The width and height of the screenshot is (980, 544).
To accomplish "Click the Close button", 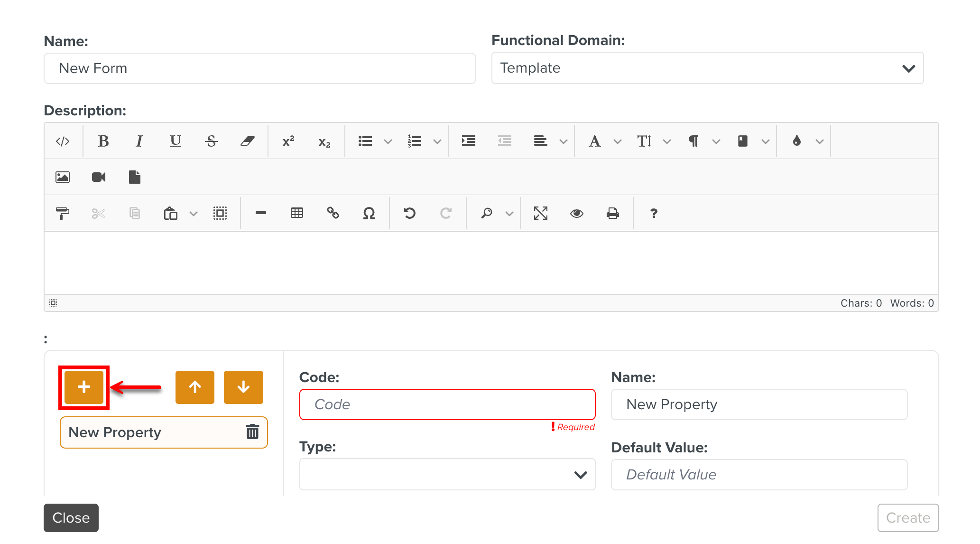I will tap(71, 517).
